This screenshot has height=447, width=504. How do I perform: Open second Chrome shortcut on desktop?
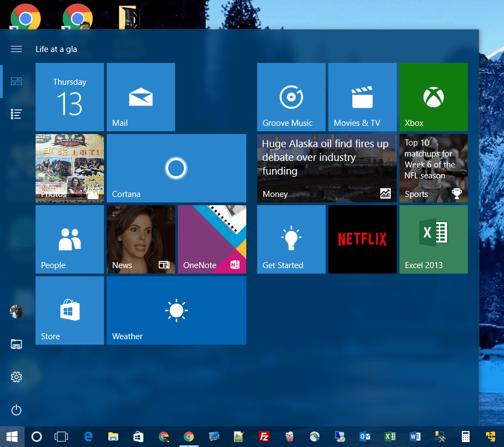click(x=78, y=16)
